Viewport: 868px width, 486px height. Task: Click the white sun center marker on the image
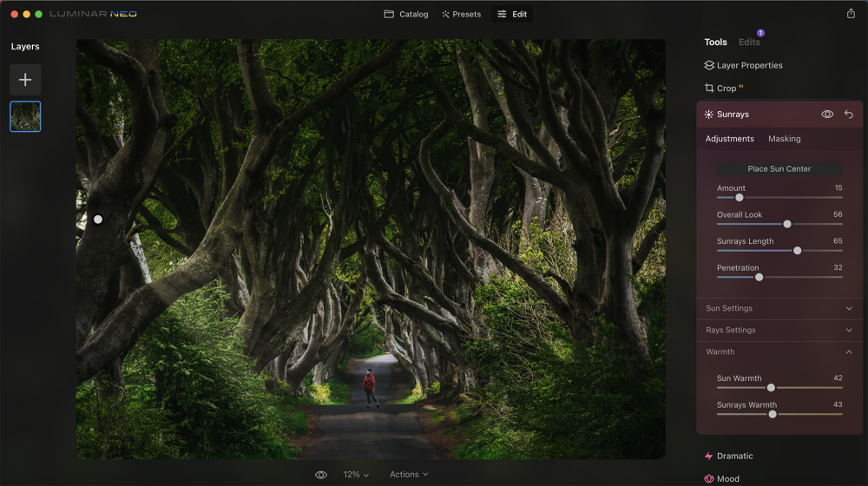click(98, 220)
